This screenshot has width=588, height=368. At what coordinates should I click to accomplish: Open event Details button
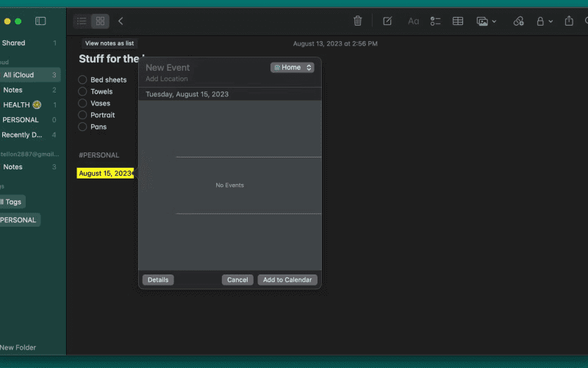click(158, 280)
